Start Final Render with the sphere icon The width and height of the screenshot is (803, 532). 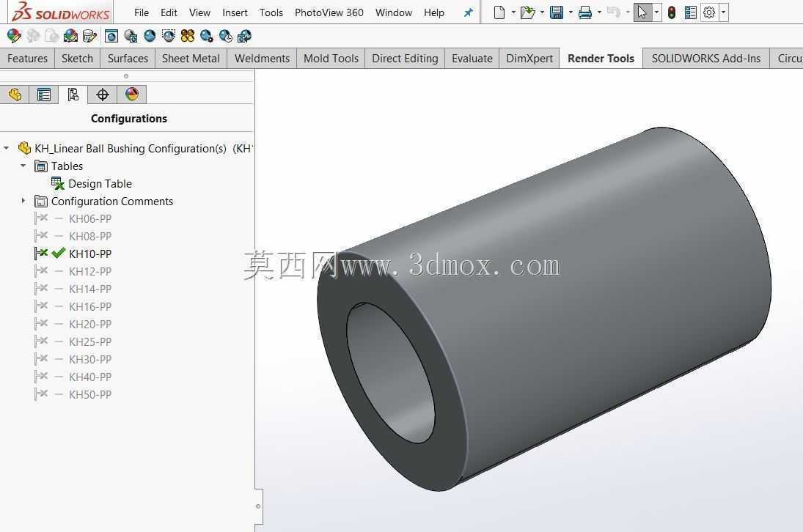(x=150, y=36)
